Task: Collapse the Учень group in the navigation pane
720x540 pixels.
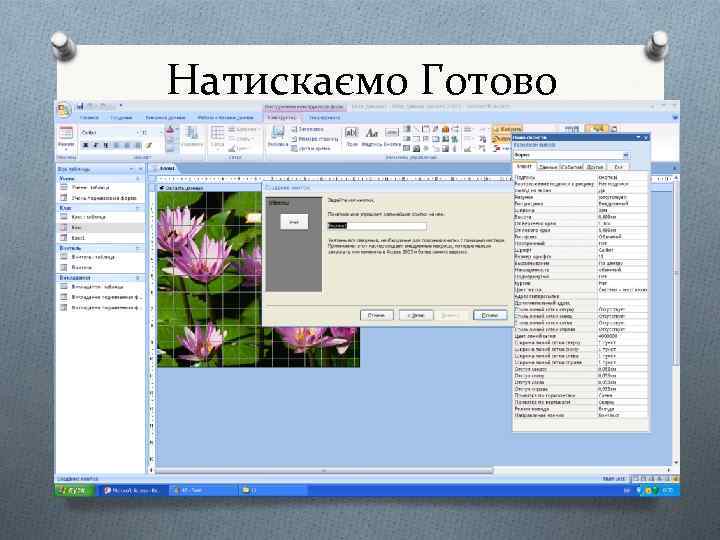Action: (138, 179)
